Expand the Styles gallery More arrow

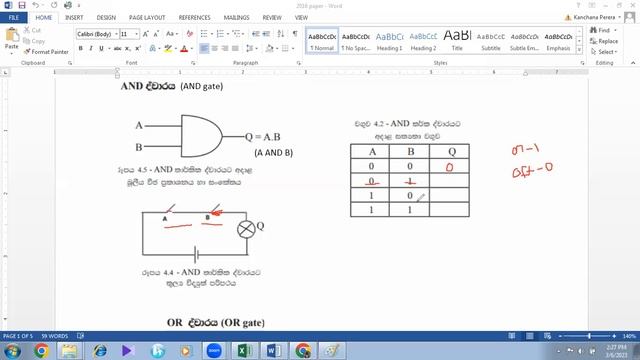click(x=579, y=50)
